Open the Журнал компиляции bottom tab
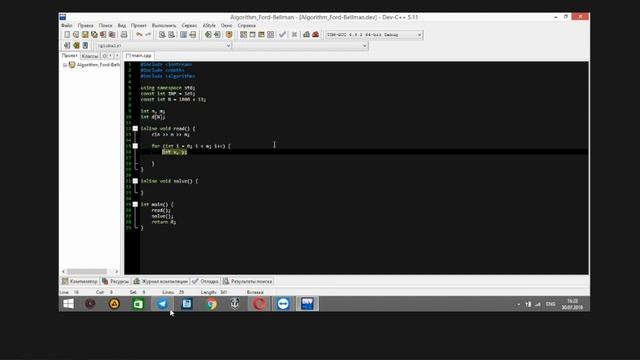Screen dimensions: 640x360 coord(161,281)
